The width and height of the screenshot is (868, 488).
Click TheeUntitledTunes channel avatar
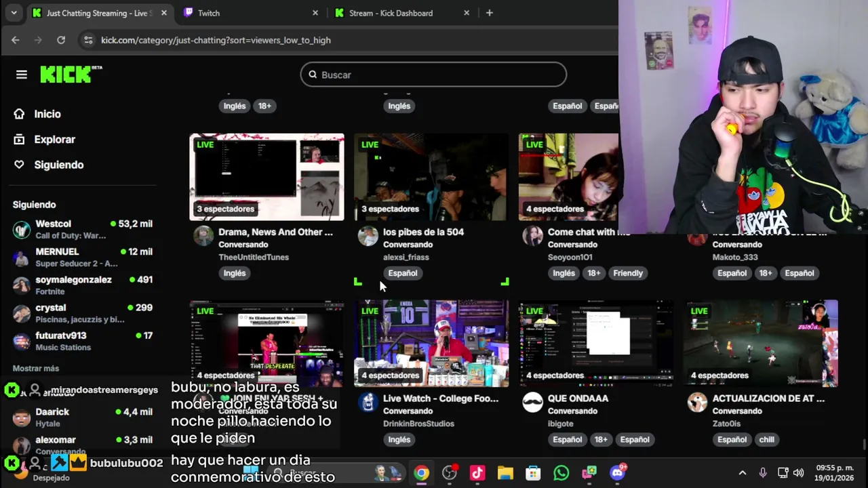point(203,236)
